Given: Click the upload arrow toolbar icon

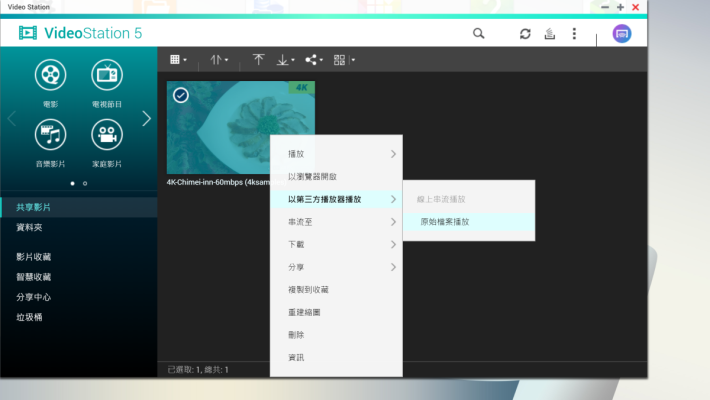Looking at the screenshot, I should coord(259,59).
